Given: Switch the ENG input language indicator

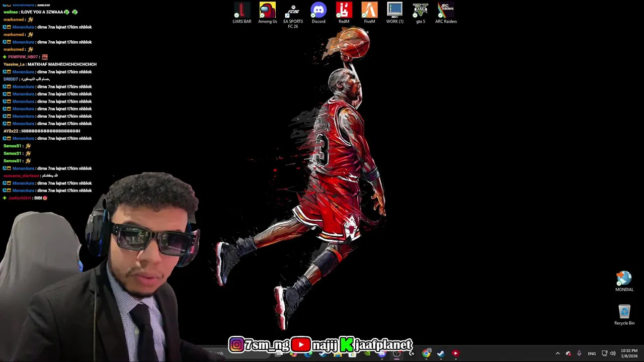Looking at the screenshot, I should pos(592,353).
